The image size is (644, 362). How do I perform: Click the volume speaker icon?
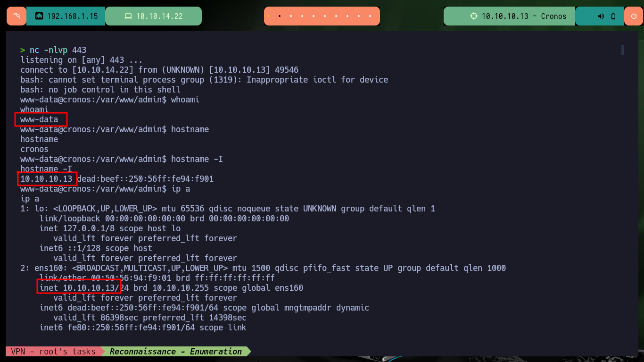coord(601,16)
